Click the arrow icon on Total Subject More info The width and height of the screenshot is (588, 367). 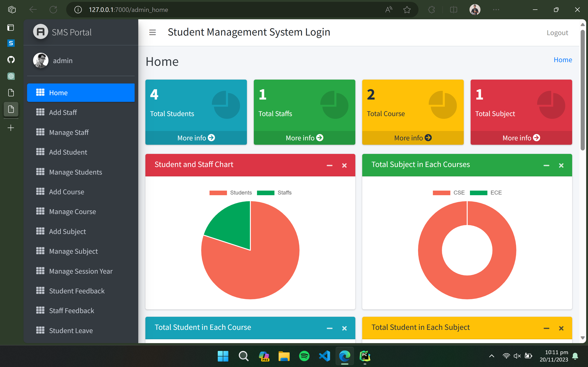(536, 138)
